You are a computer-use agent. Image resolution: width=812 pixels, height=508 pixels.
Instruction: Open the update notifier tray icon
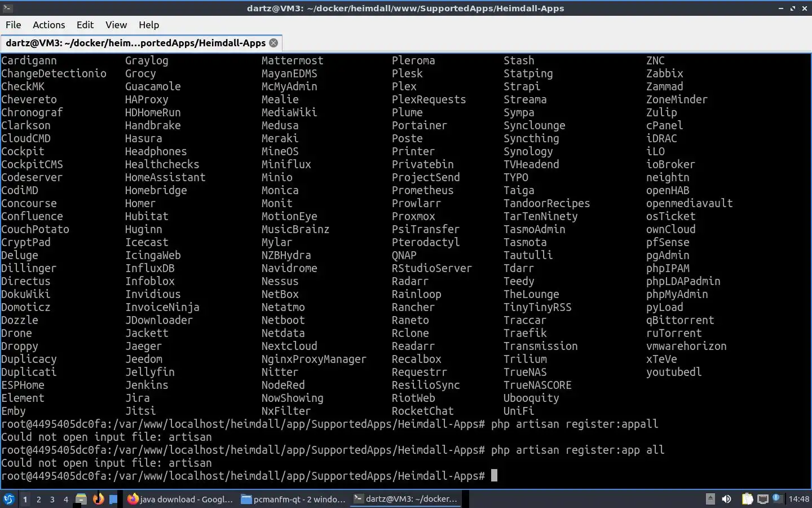(x=777, y=498)
